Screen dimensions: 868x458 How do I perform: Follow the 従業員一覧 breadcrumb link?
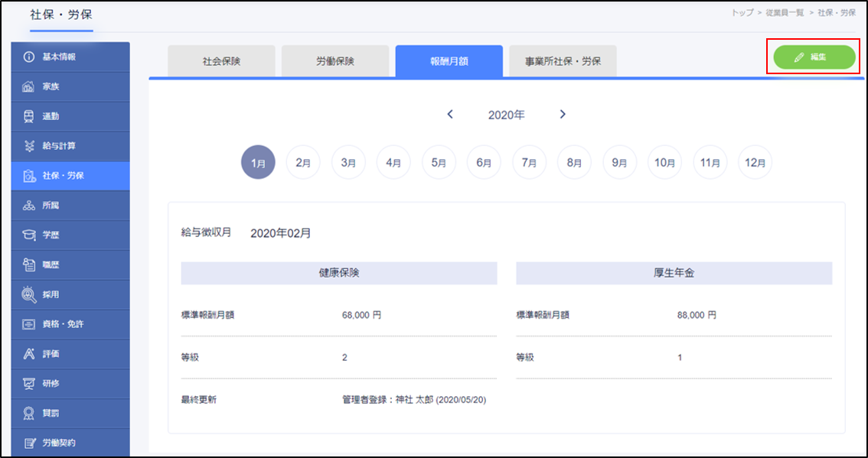(x=785, y=14)
